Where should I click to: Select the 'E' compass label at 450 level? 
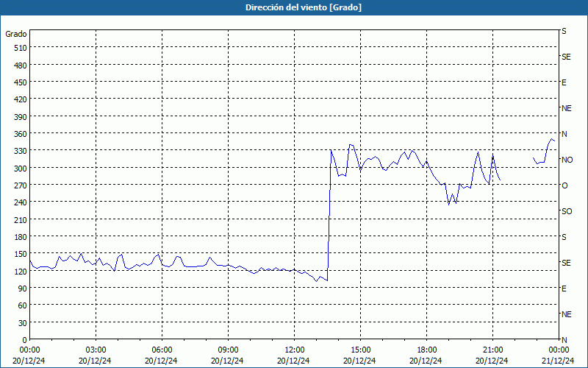point(564,82)
